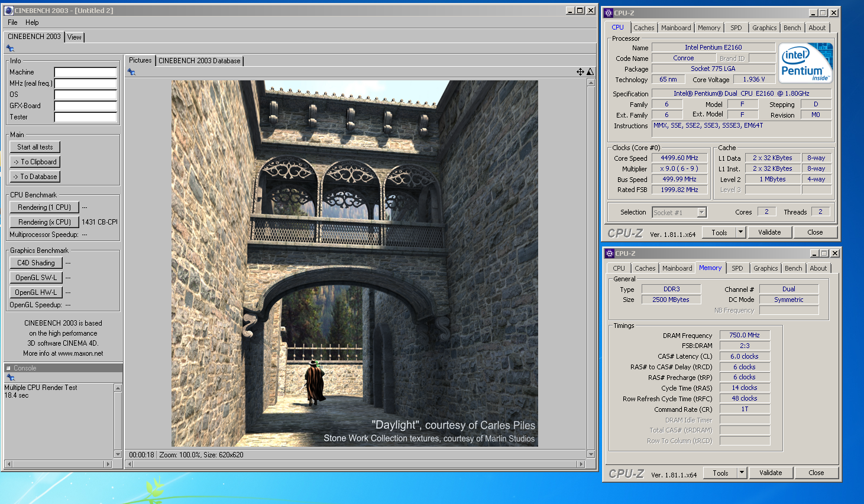
Task: Open About tab in lower CPU-Z window
Action: pyautogui.click(x=818, y=268)
